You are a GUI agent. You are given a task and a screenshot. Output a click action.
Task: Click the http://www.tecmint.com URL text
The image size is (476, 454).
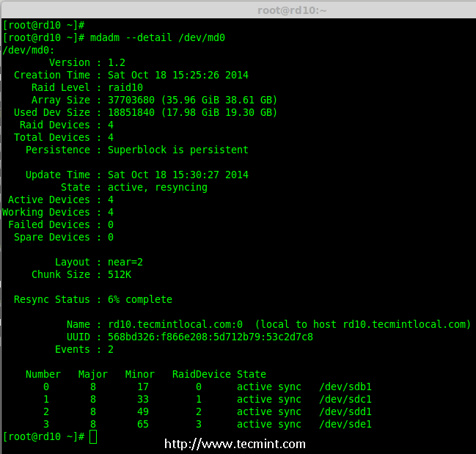pos(235,444)
